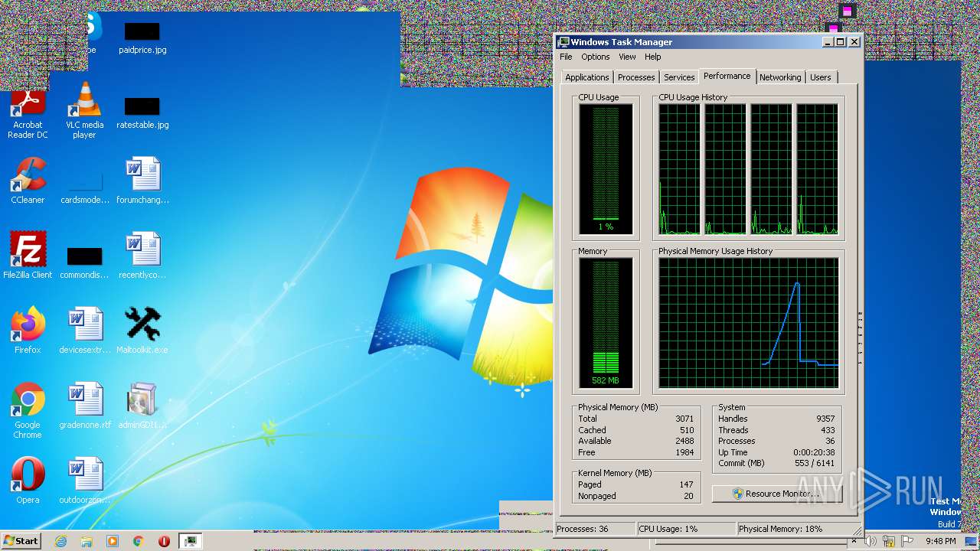This screenshot has width=980, height=551.
Task: Activate Task Manager taskbar button
Action: coord(190,541)
